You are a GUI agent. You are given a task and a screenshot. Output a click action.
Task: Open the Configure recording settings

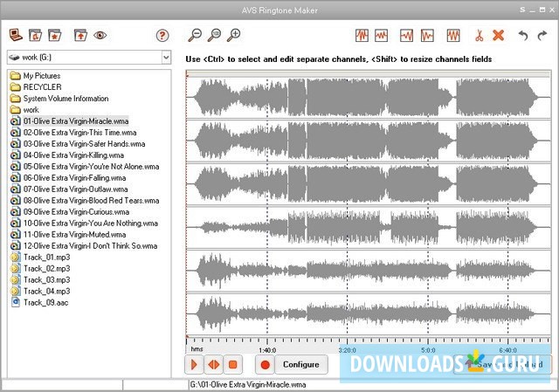point(301,365)
